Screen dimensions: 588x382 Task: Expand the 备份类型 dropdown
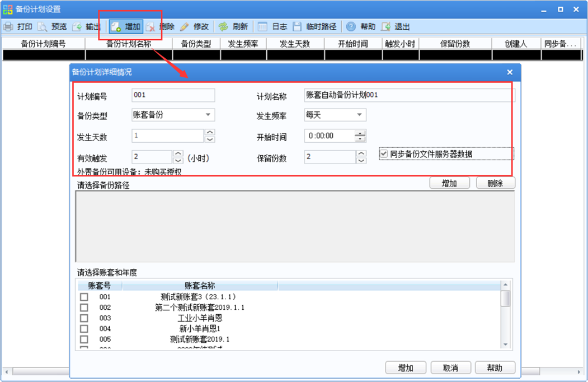click(208, 115)
